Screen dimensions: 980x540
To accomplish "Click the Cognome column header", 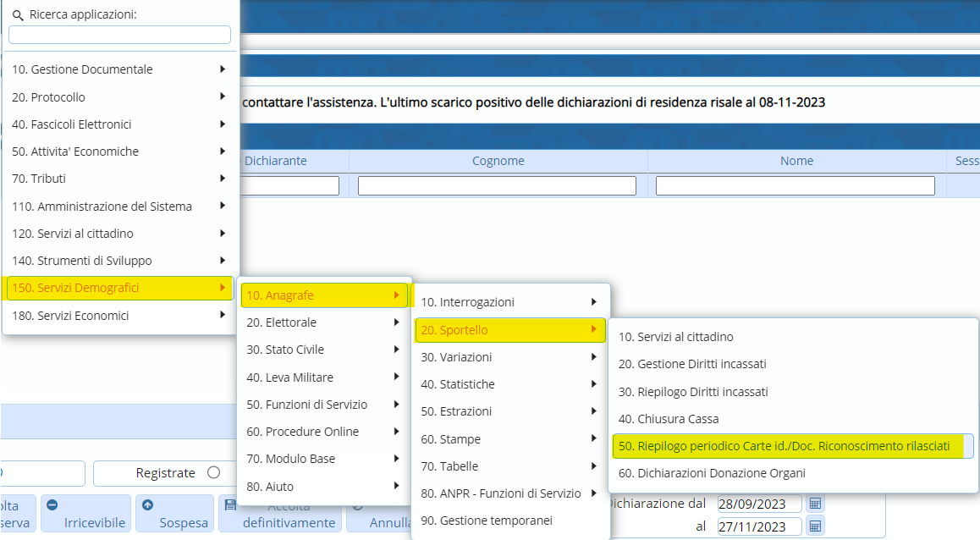I will pyautogui.click(x=498, y=161).
